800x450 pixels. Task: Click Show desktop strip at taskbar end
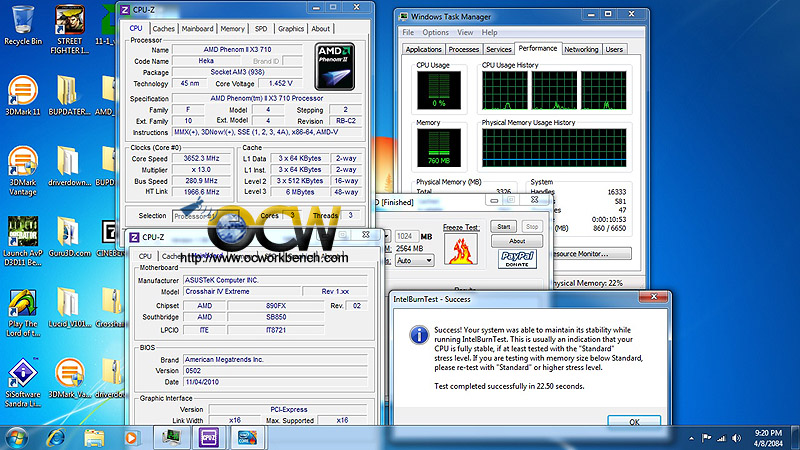(795, 438)
